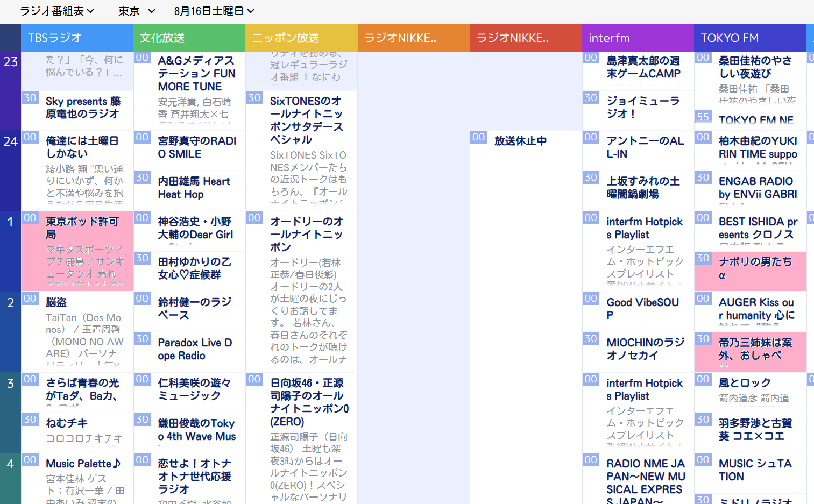Open the ラジオ番組表 dropdown
This screenshot has height=504, width=814.
point(57,11)
